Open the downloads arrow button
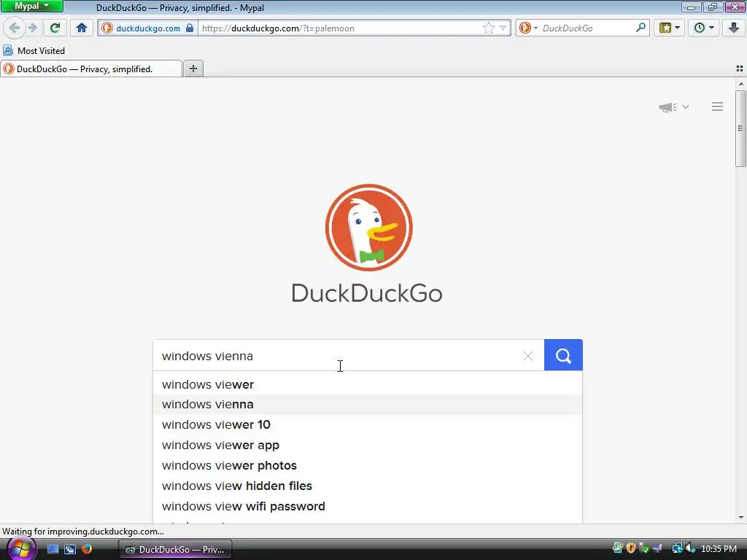The height and width of the screenshot is (560, 747). pos(734,28)
